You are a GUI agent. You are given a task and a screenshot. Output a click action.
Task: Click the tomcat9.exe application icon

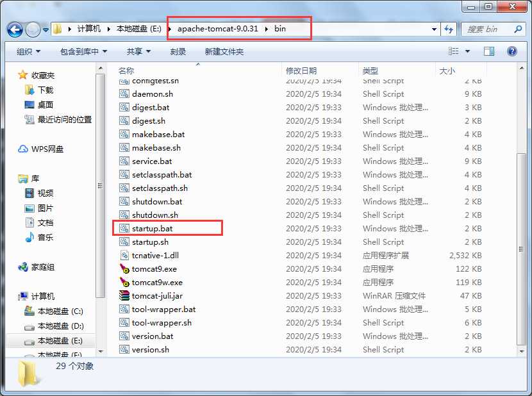click(x=124, y=268)
